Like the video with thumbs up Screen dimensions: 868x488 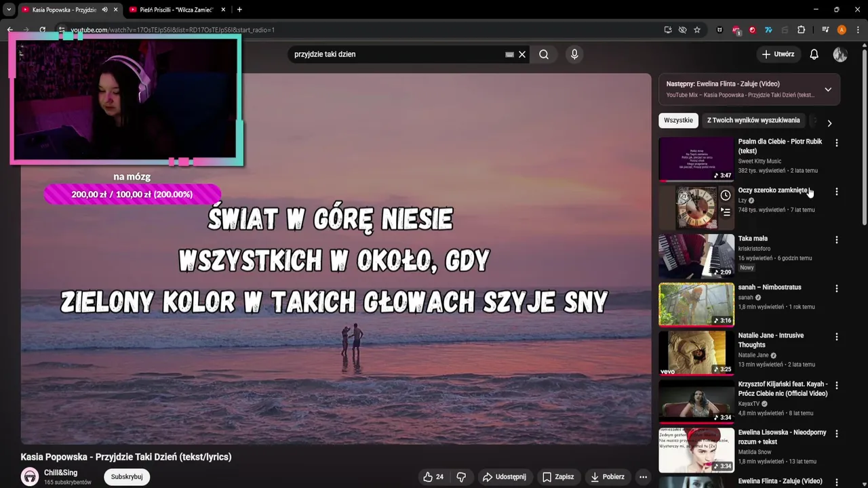point(433,476)
